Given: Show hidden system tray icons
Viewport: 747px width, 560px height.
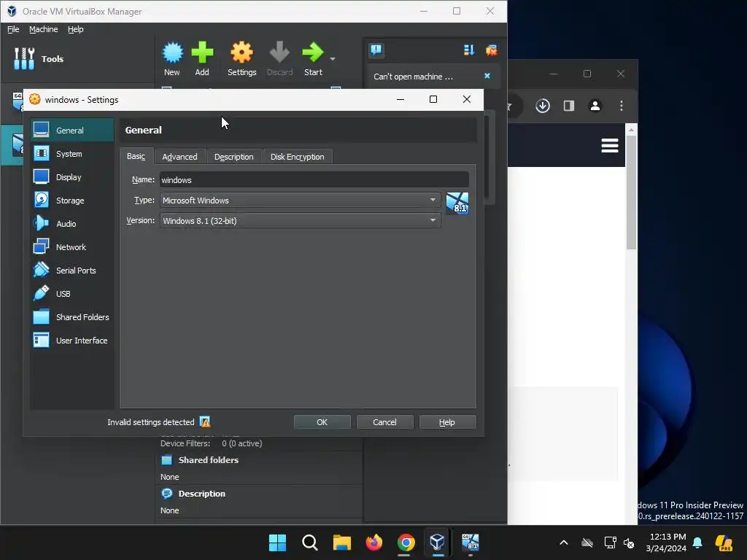Looking at the screenshot, I should point(564,542).
